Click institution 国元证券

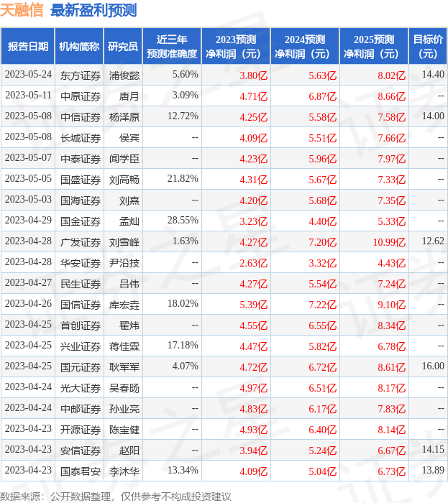tap(81, 368)
